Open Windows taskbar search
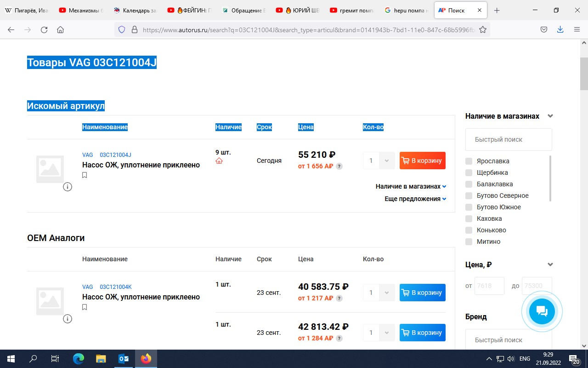Image resolution: width=588 pixels, height=368 pixels. [x=33, y=359]
